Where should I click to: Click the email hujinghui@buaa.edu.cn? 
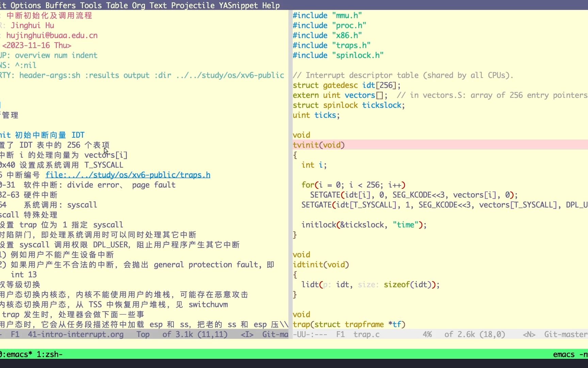[x=52, y=35]
